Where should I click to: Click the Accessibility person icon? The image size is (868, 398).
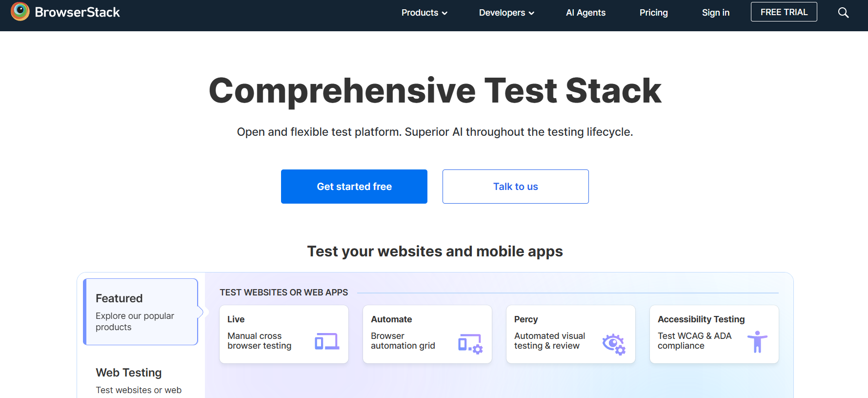[x=757, y=341]
